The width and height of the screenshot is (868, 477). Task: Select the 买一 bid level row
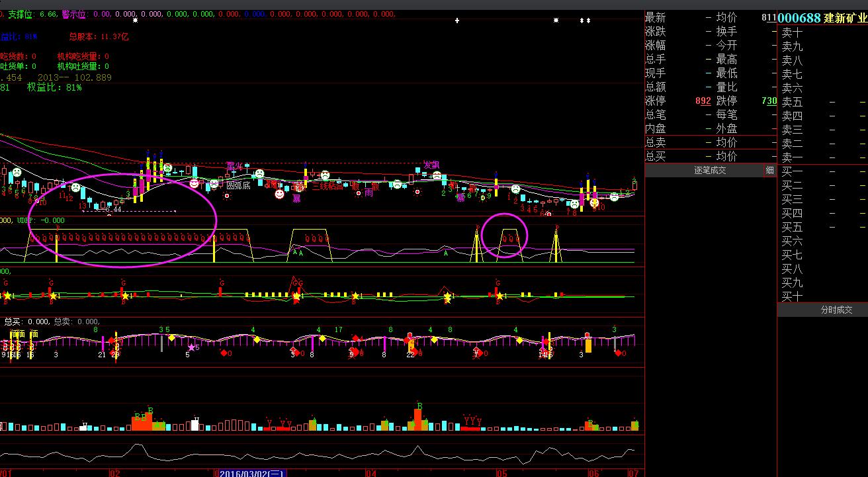(x=822, y=171)
